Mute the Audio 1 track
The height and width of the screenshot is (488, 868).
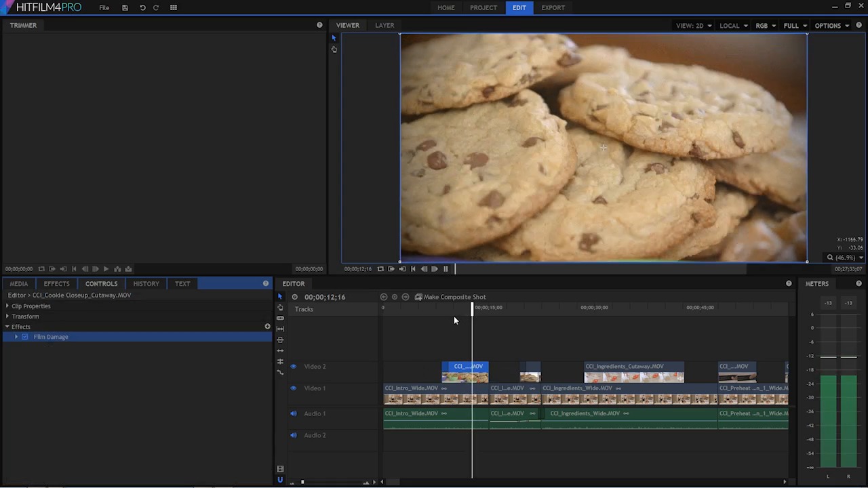pos(294,413)
